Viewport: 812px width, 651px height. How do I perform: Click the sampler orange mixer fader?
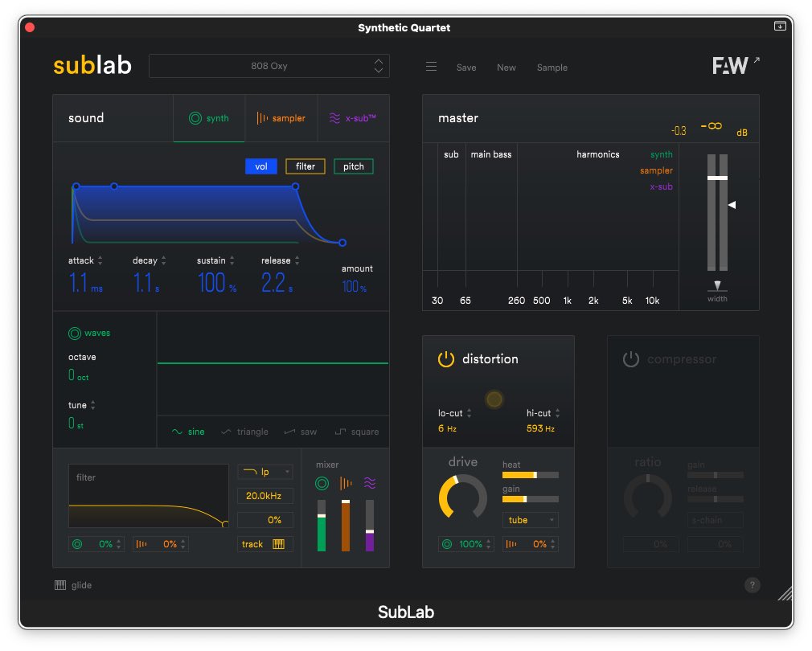click(346, 526)
